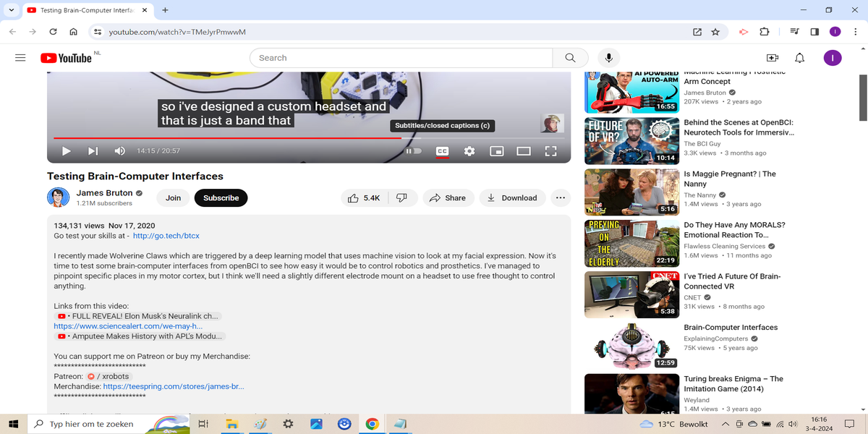This screenshot has height=434, width=868.
Task: Click the Download button
Action: pyautogui.click(x=512, y=197)
